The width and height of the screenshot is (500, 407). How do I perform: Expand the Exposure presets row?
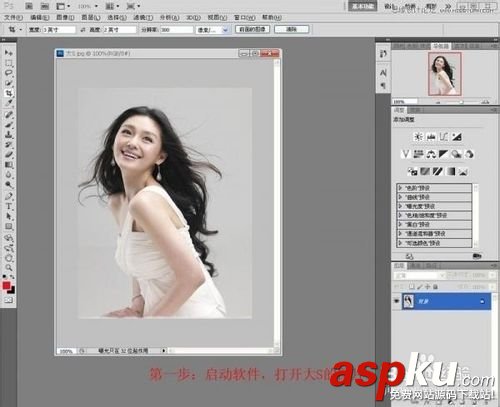coord(434,206)
